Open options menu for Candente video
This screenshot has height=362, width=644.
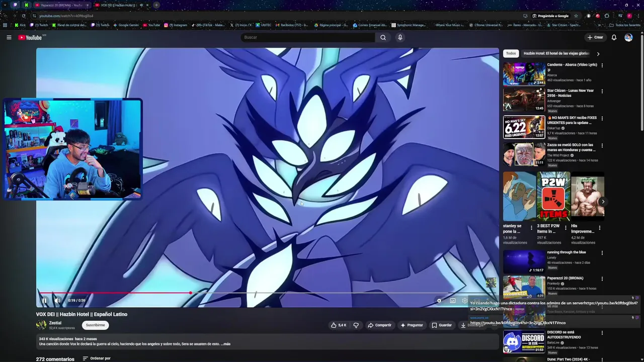(x=602, y=65)
